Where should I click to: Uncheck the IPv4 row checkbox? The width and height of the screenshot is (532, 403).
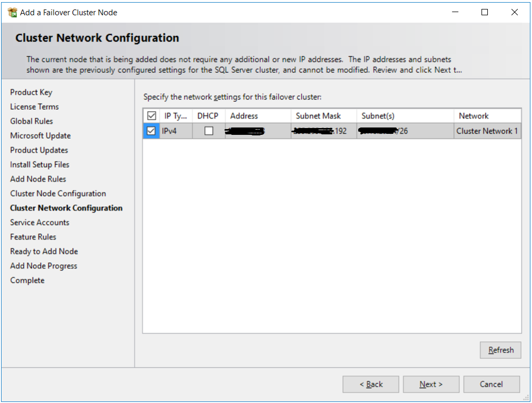pos(151,131)
